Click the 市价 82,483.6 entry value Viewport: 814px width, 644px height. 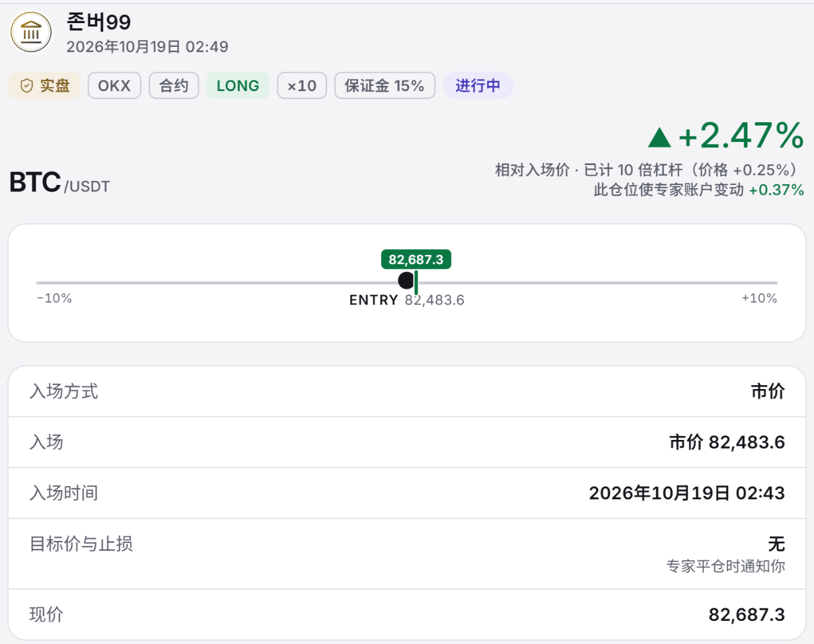click(x=727, y=443)
